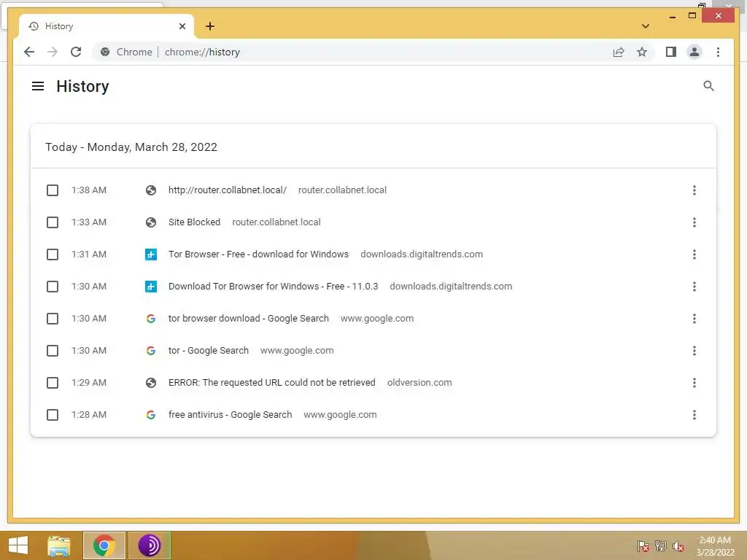This screenshot has width=747, height=560.
Task: Open the http://router.collabnet.local/ history link
Action: point(228,190)
